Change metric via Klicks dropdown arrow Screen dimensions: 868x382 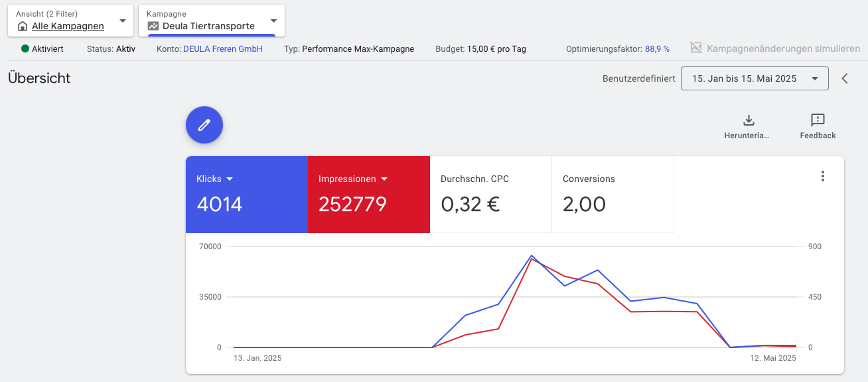230,179
